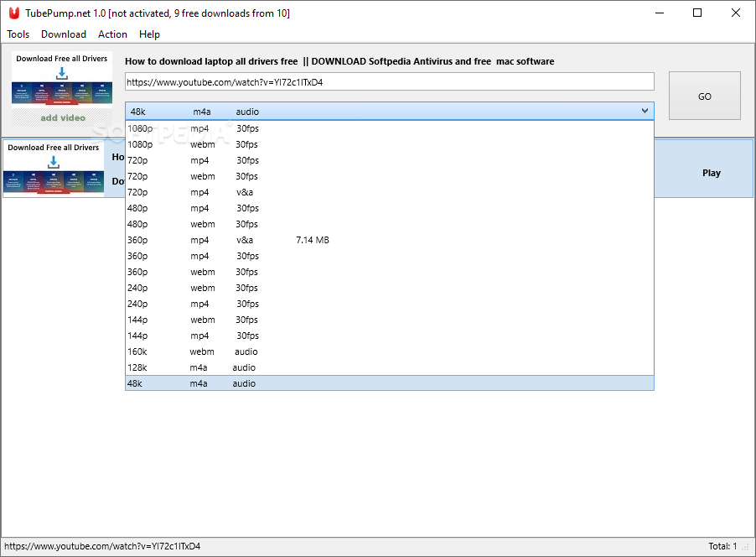Image resolution: width=756 pixels, height=557 pixels.
Task: Click the Play button in the video row
Action: point(712,173)
